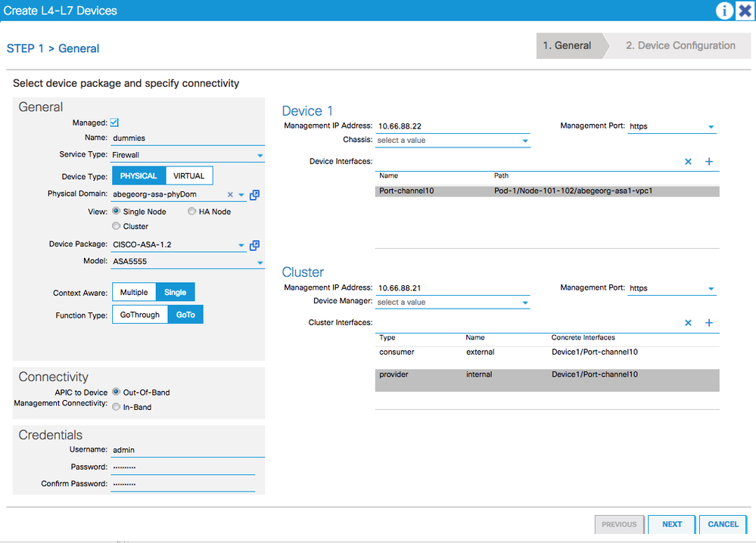The image size is (756, 543).
Task: Edit the Username field
Action: point(188,450)
